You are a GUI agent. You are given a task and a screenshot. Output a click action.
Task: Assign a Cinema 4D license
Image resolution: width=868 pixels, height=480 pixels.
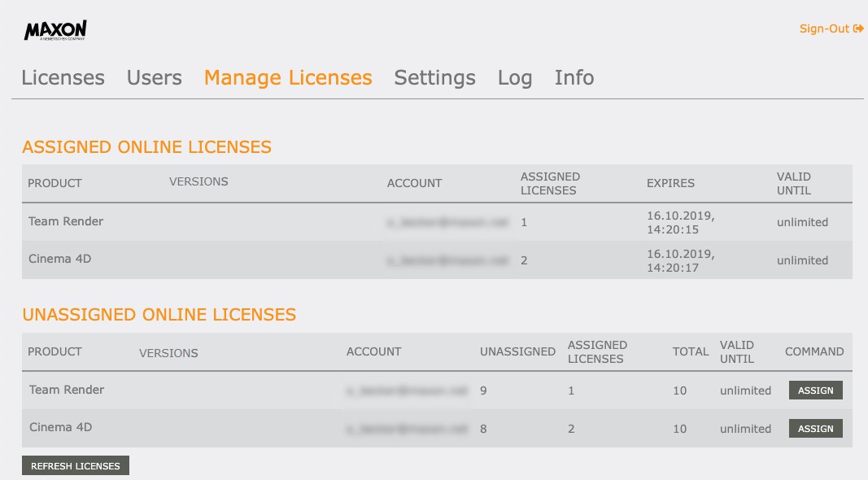(x=815, y=429)
